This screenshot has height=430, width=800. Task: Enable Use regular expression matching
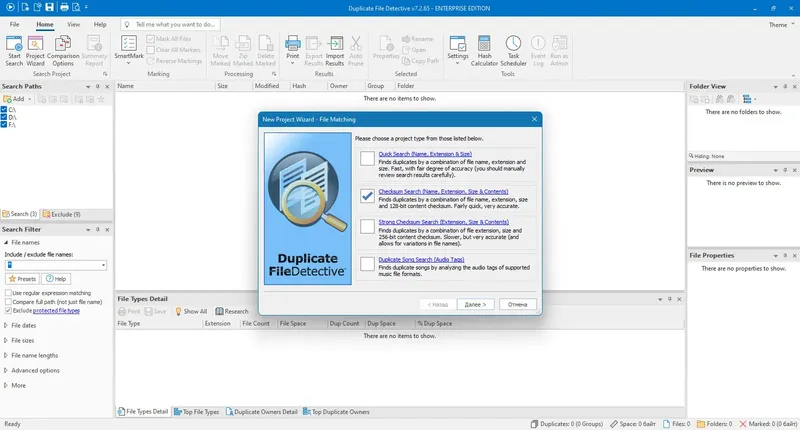tap(8, 293)
